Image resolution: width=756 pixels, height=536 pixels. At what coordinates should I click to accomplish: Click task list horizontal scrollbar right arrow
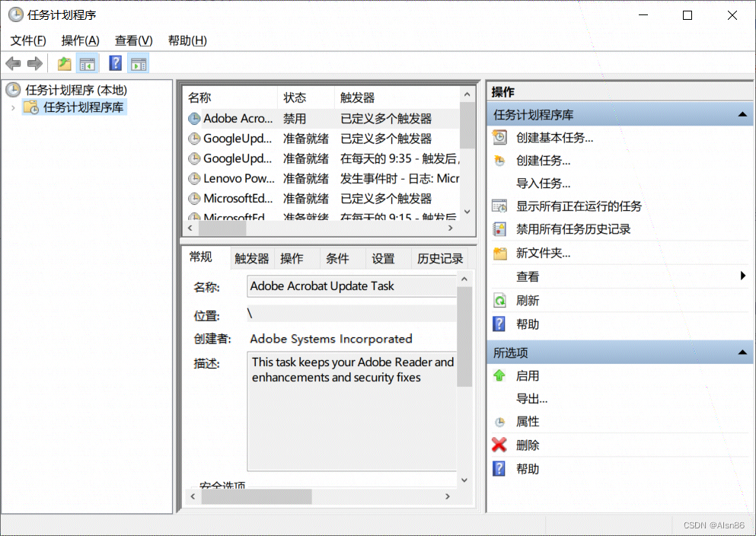click(450, 228)
